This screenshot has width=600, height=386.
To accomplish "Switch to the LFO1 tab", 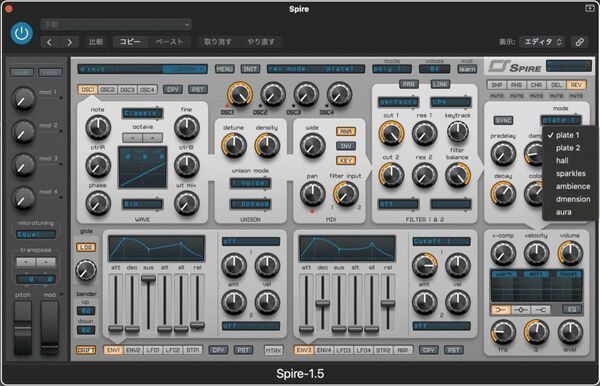I will (153, 350).
